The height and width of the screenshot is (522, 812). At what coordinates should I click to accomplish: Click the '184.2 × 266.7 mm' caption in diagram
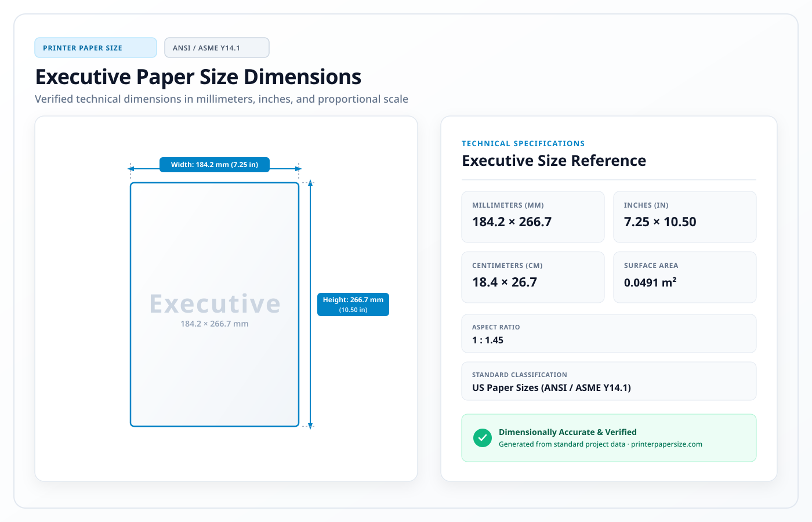(x=215, y=324)
